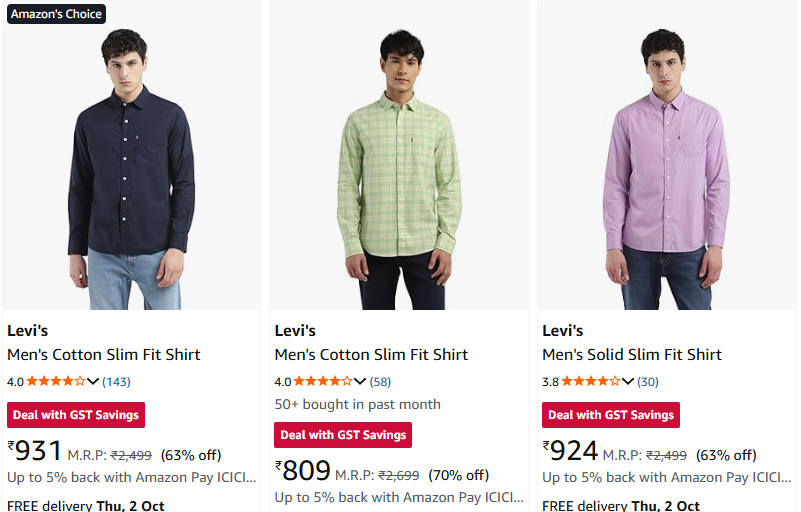This screenshot has height=512, width=801.
Task: Open the navy blue shirt product image
Action: coord(131,160)
